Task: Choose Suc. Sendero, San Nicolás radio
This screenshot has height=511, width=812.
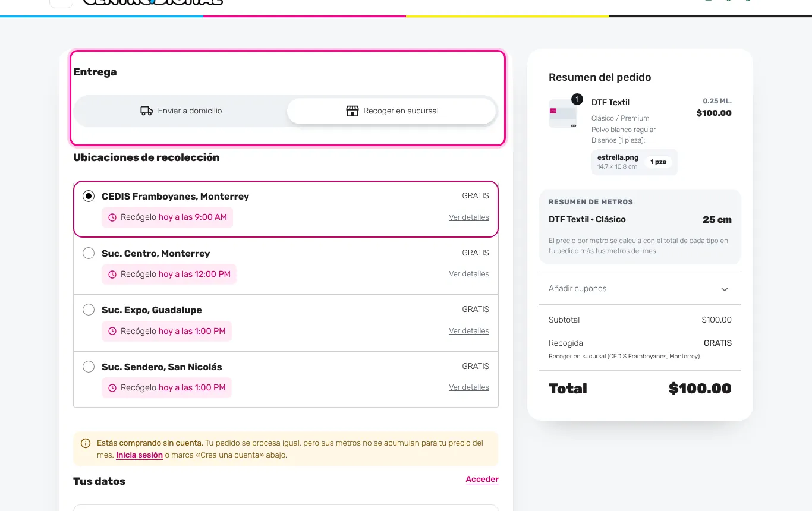Action: click(89, 367)
